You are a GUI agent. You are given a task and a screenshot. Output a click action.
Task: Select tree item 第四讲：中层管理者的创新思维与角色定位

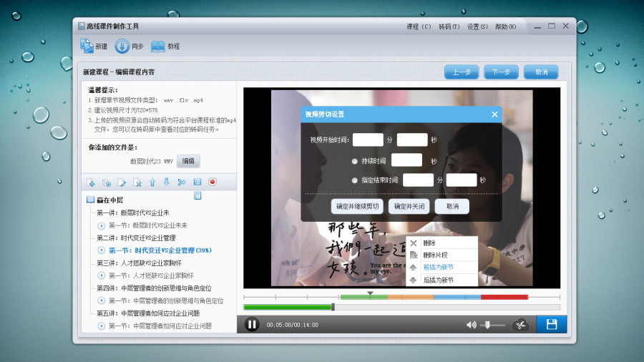[154, 288]
